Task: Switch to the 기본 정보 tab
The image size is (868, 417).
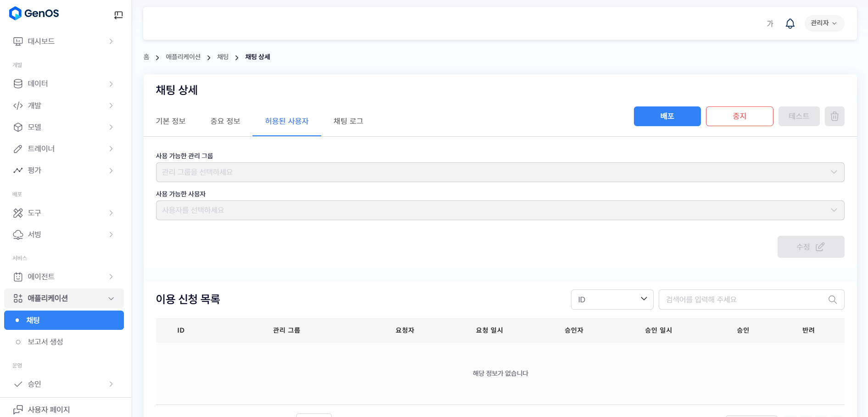Action: 170,121
